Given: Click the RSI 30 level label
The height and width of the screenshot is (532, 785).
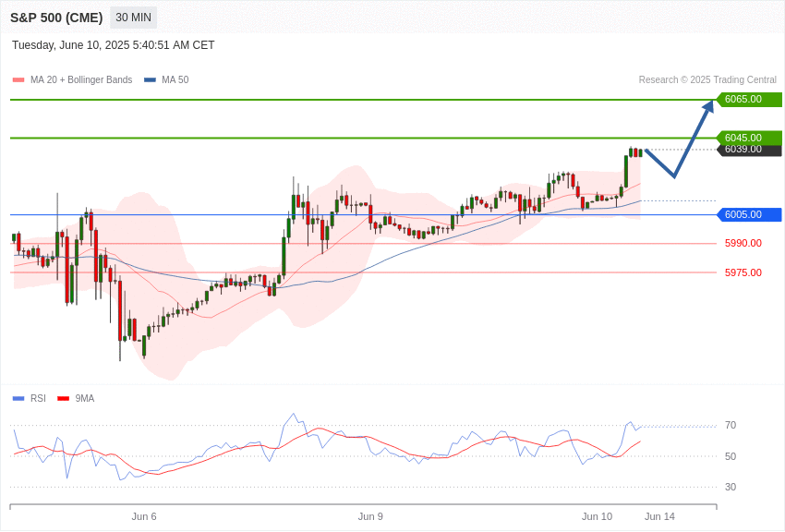Looking at the screenshot, I should coord(731,487).
